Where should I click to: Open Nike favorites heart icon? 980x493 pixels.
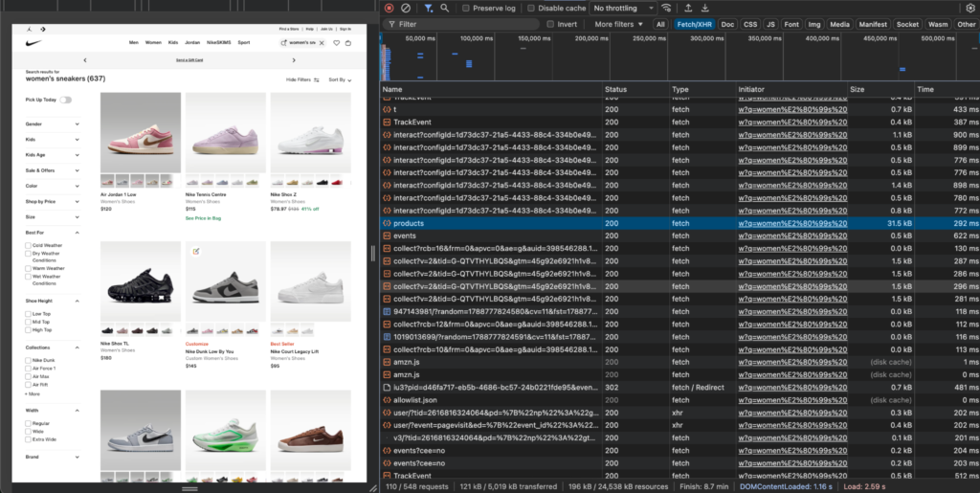click(x=336, y=43)
